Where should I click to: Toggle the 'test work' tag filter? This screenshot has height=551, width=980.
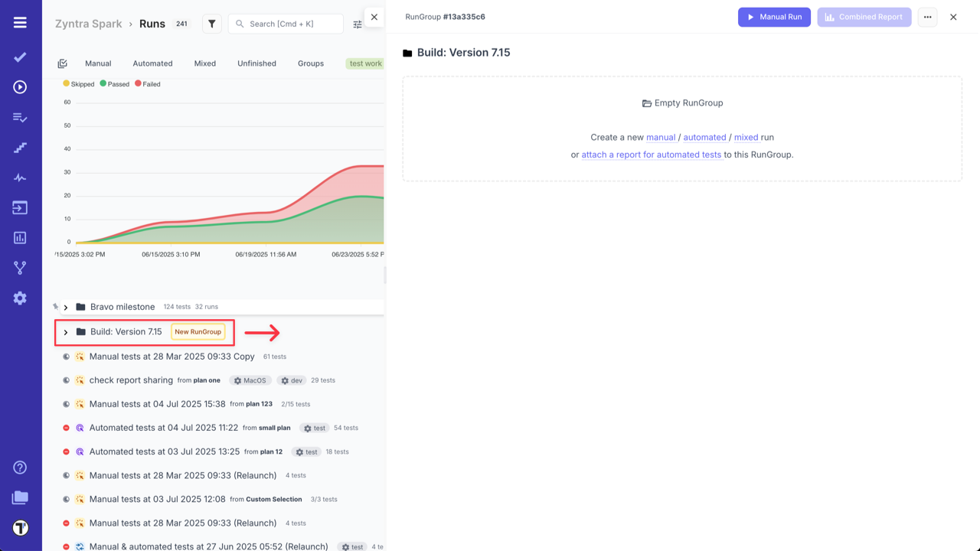[x=364, y=64]
